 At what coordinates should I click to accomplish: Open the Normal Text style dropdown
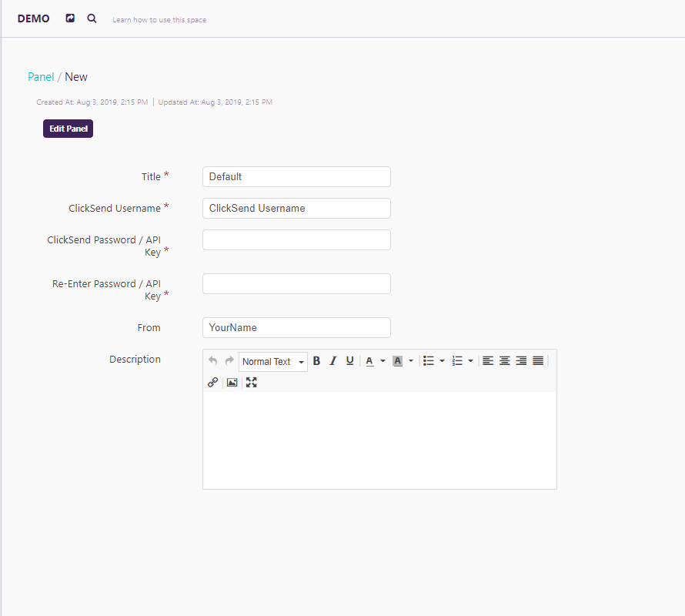[273, 362]
